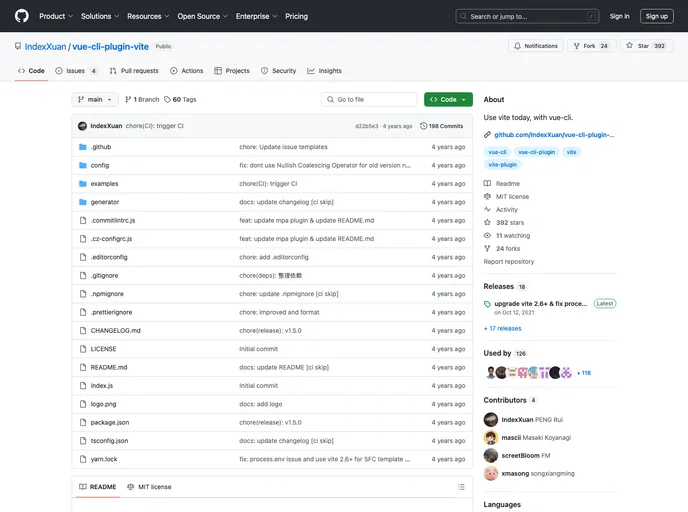This screenshot has height=512, width=688.
Task: Click the Notifications bell button
Action: coord(536,46)
